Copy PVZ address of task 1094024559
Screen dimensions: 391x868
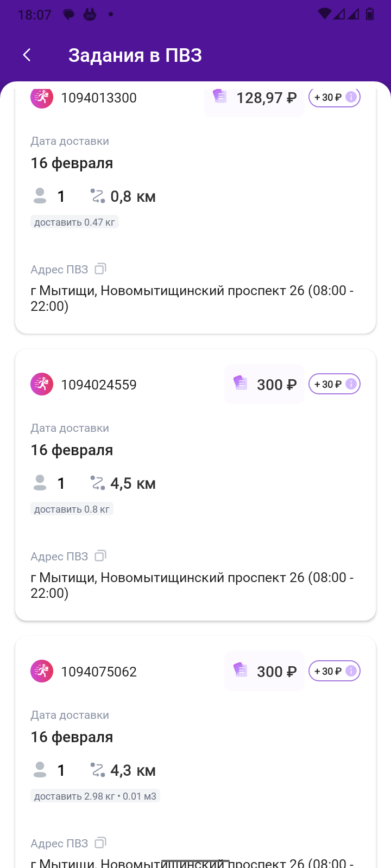coord(100,556)
